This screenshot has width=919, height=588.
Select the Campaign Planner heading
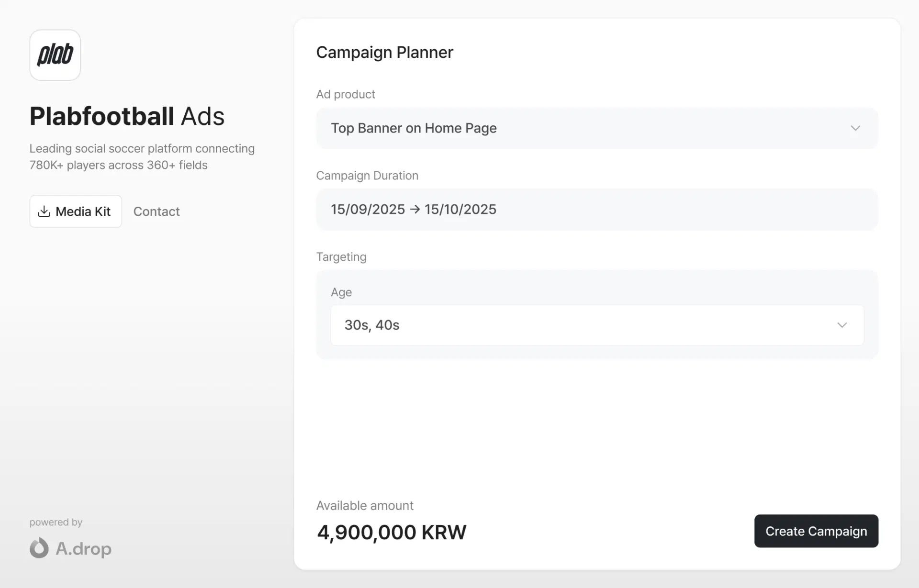384,52
